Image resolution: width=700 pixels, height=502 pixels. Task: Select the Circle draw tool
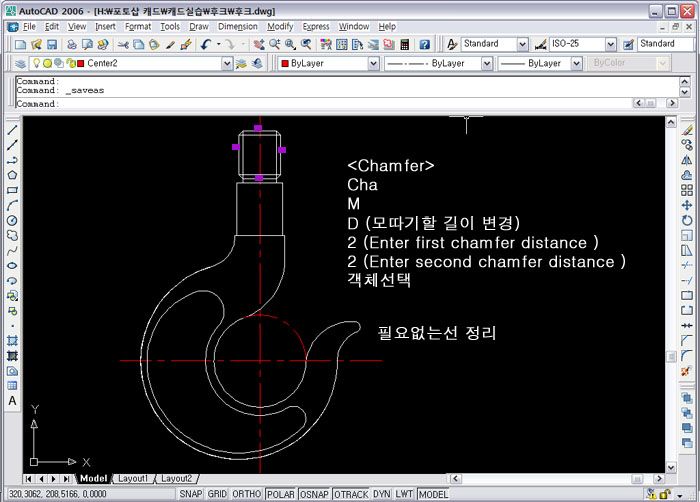tap(12, 221)
